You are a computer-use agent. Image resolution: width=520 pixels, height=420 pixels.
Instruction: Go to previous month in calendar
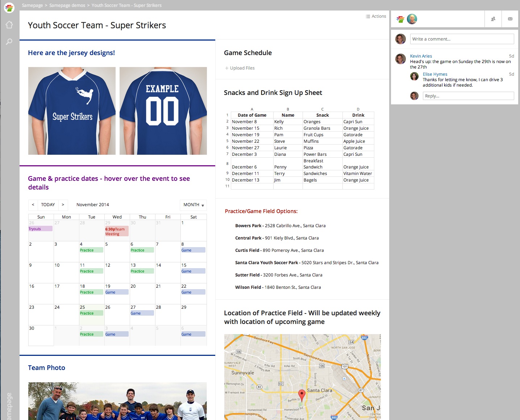(33, 205)
